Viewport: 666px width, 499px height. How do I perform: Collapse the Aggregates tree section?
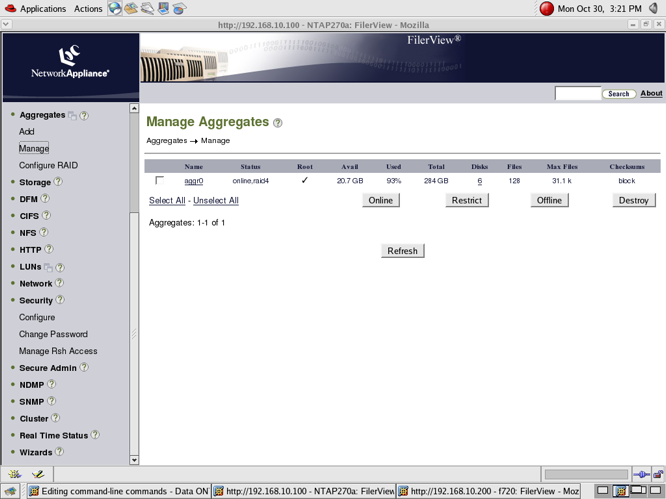coord(42,115)
